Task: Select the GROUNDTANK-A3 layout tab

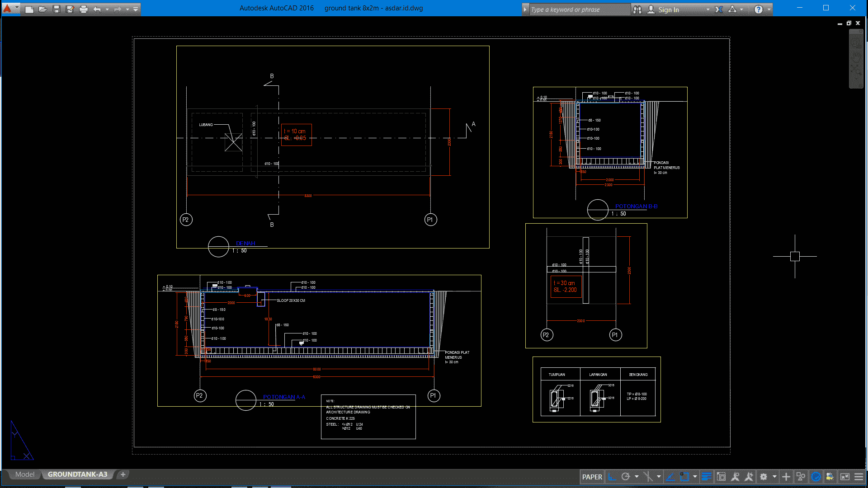Action: click(x=77, y=474)
